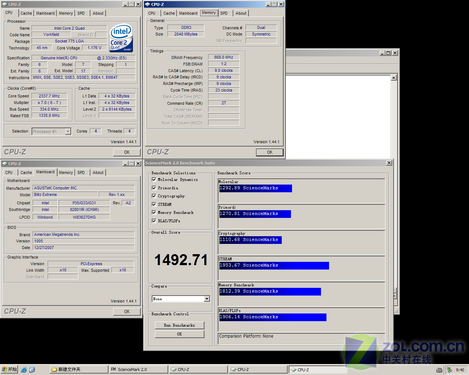Click the BIOS Brand field American Megatrends Inc.

pos(83,235)
